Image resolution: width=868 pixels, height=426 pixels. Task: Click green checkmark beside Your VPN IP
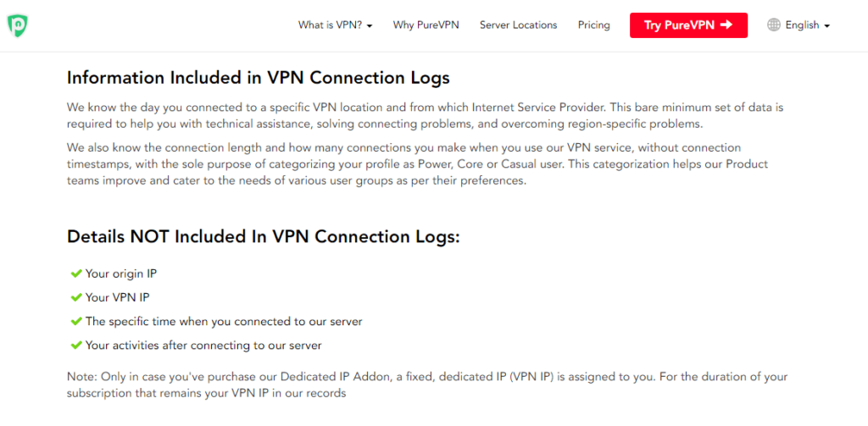[x=76, y=297]
